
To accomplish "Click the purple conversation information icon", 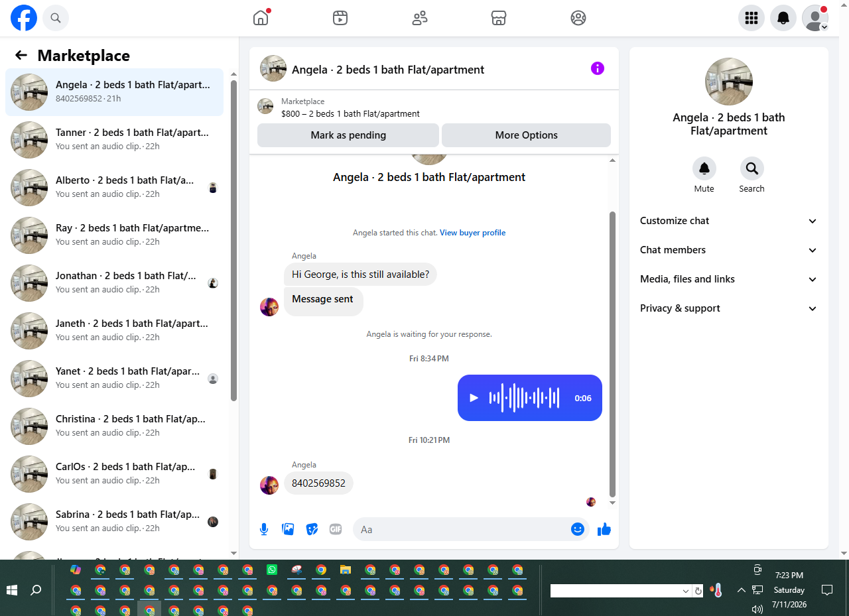I will (x=598, y=68).
